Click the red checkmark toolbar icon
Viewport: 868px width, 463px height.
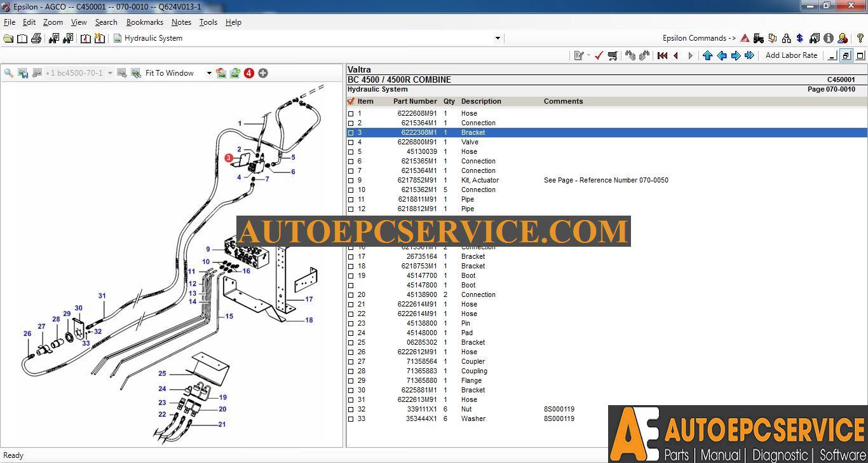(599, 55)
